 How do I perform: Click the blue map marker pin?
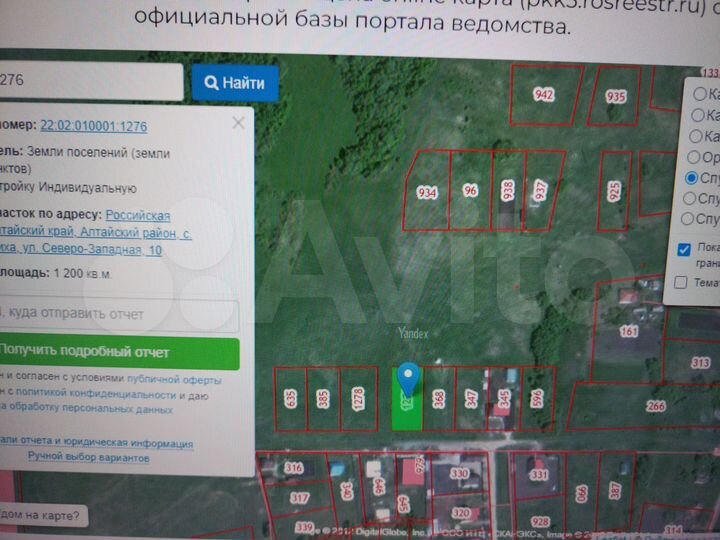[x=408, y=379]
